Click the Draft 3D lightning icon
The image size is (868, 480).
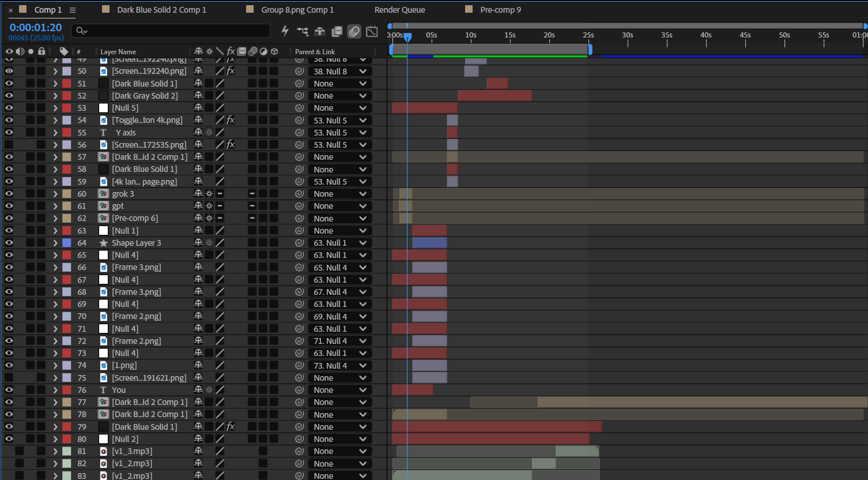pyautogui.click(x=285, y=31)
